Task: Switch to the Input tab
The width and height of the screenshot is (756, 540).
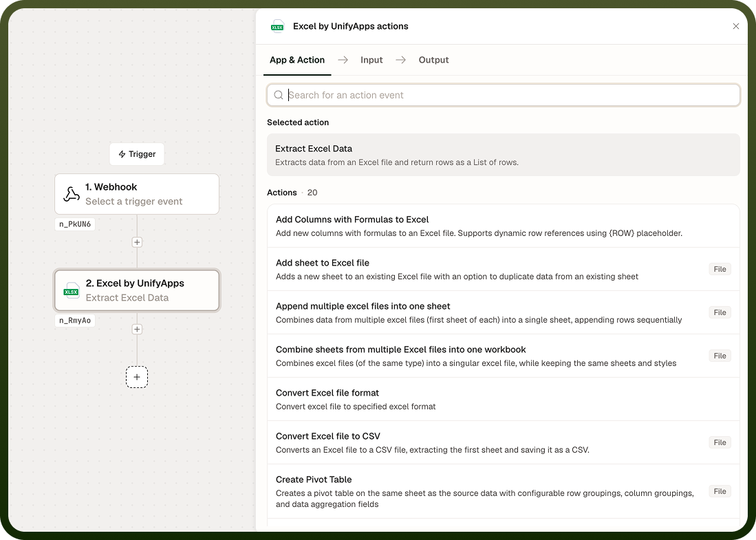Action: [371, 60]
